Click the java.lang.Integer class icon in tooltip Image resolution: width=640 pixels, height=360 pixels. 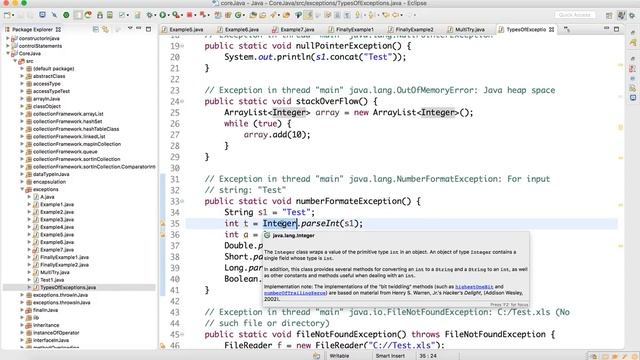tap(267, 235)
